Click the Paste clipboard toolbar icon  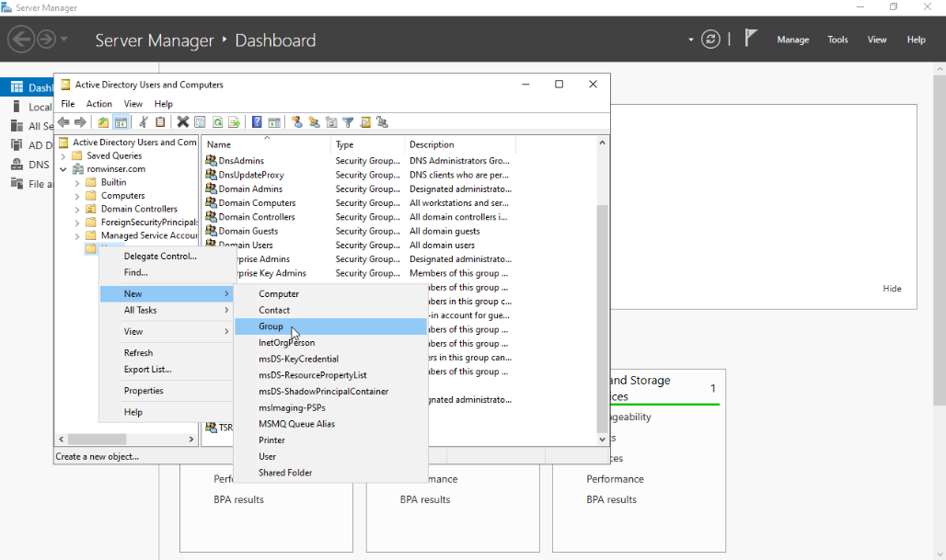coord(160,122)
